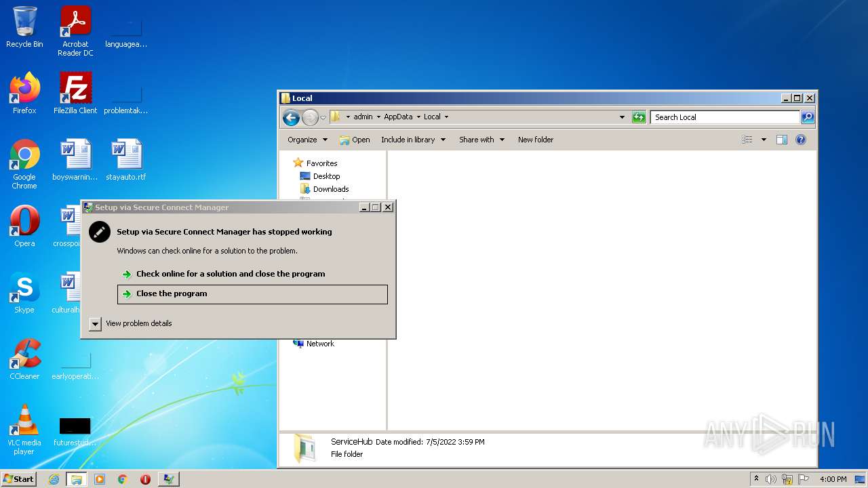Open Windows Media Player taskbar icon

(x=100, y=479)
